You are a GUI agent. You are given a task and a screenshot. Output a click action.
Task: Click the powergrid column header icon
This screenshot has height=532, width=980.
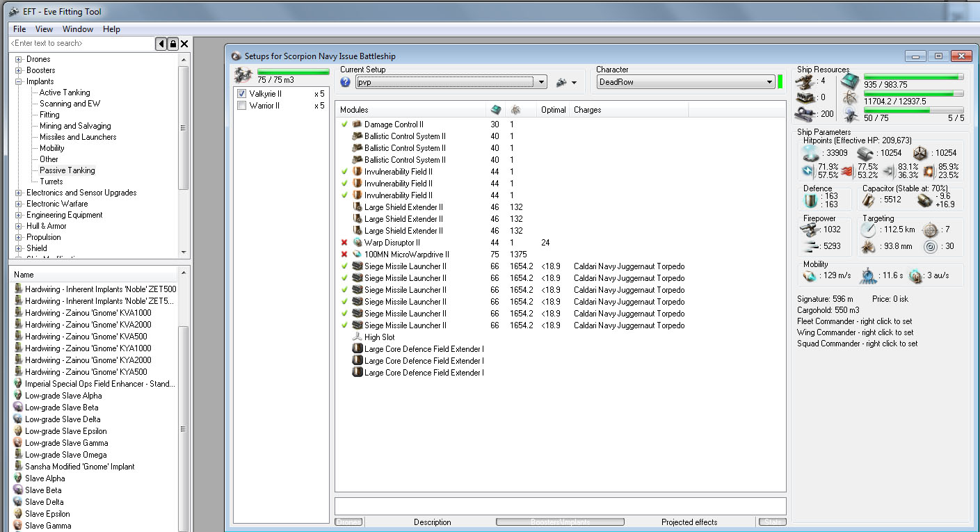coord(515,110)
